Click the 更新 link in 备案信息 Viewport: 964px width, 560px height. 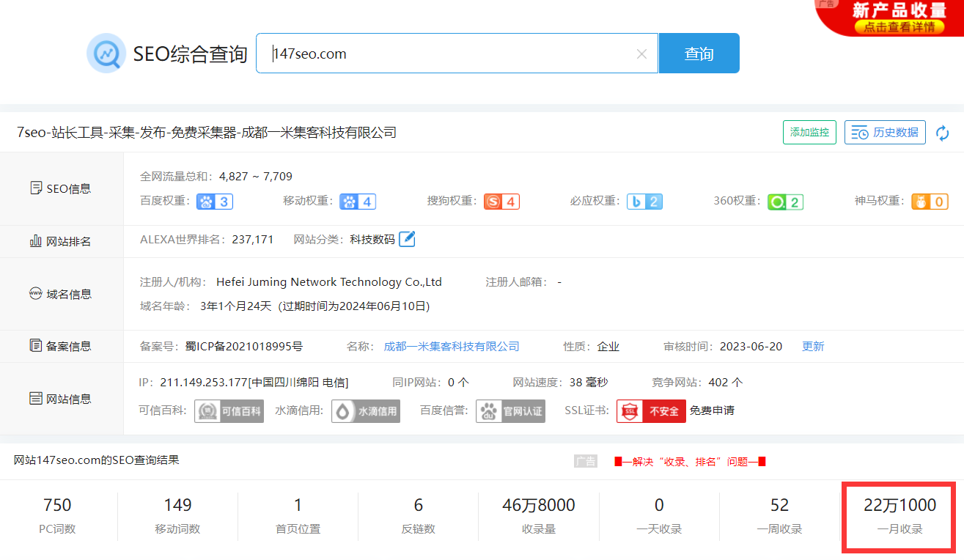(x=813, y=347)
